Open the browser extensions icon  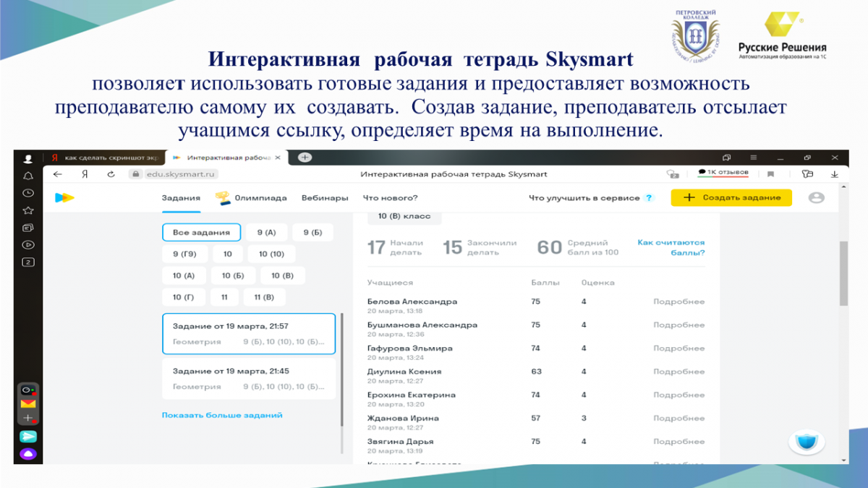click(x=808, y=174)
